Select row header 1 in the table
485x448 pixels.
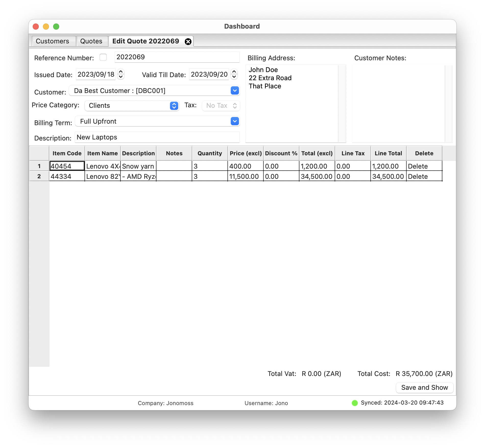pos(39,166)
